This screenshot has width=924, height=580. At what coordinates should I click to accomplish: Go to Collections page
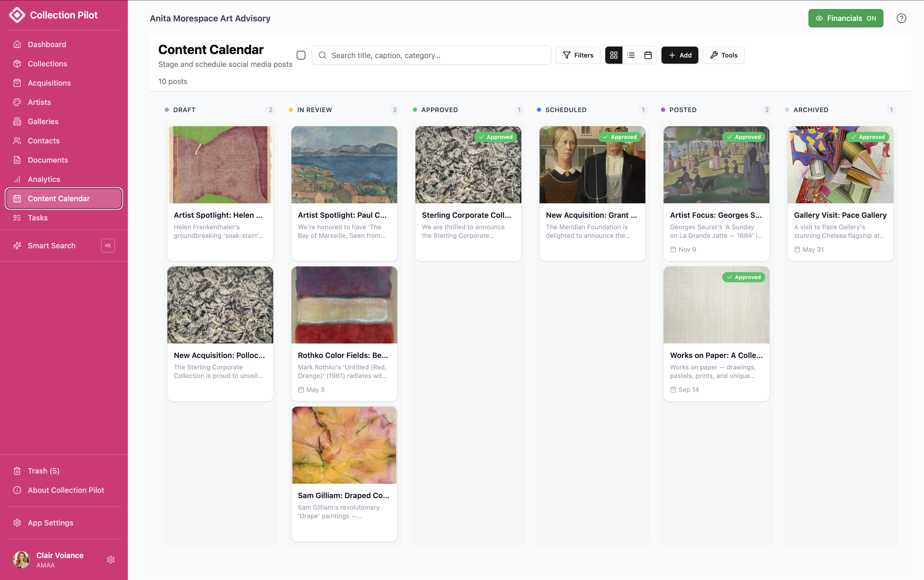tap(64, 64)
